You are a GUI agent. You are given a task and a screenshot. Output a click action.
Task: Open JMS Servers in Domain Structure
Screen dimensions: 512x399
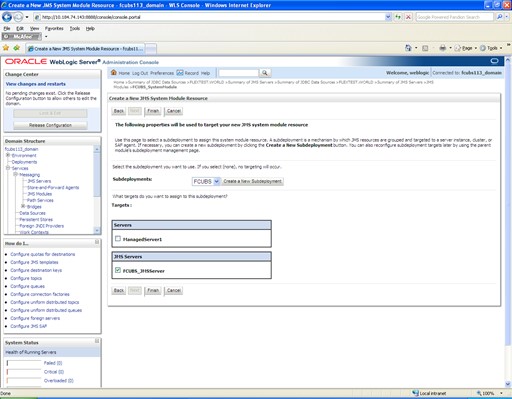pos(39,181)
